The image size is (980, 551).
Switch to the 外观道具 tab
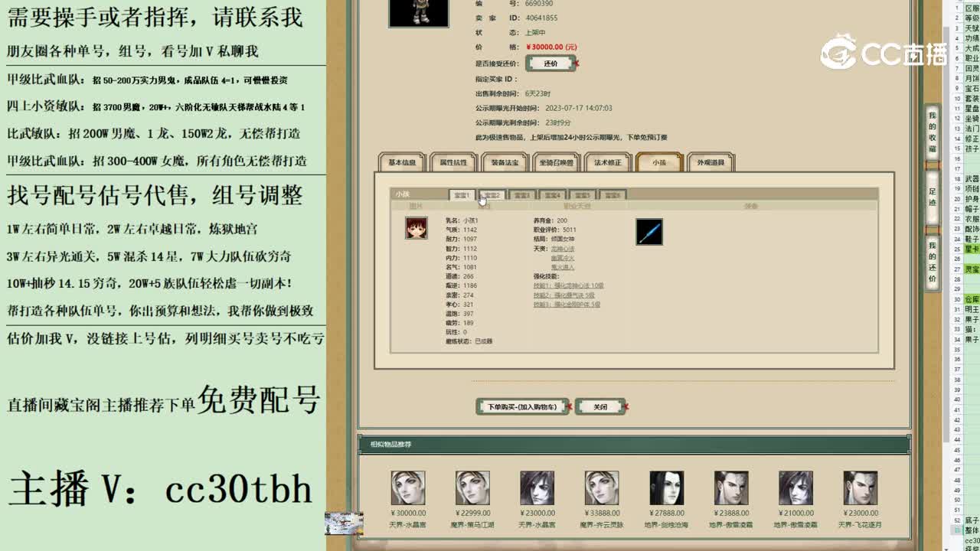(709, 161)
